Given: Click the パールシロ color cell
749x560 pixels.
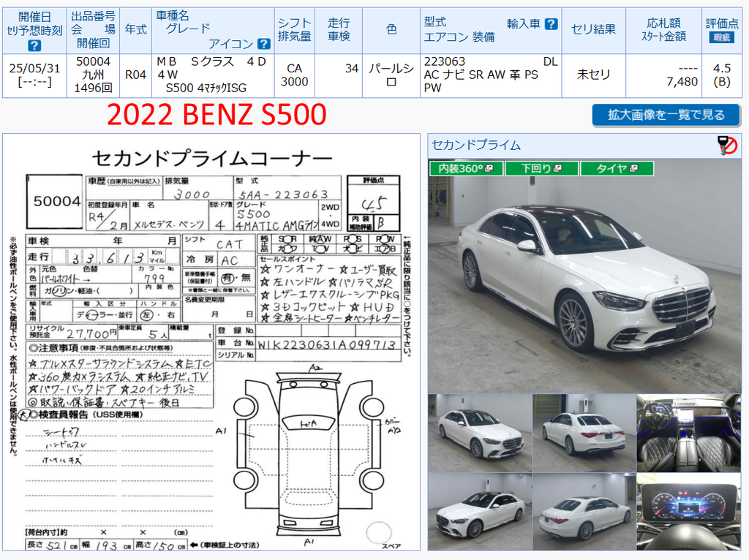Looking at the screenshot, I should tap(391, 75).
